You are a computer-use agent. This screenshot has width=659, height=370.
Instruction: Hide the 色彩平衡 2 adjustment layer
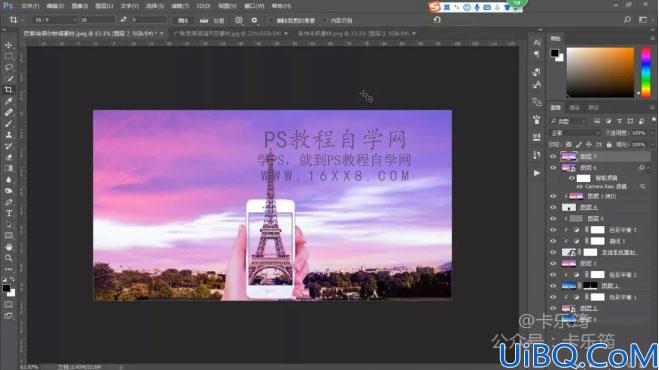553,275
